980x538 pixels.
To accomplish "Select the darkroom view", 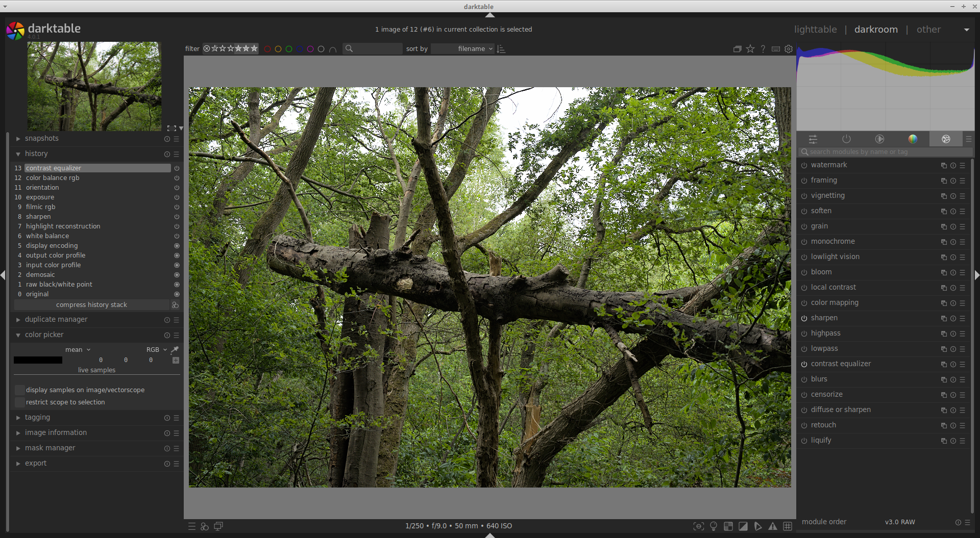I will click(x=876, y=30).
